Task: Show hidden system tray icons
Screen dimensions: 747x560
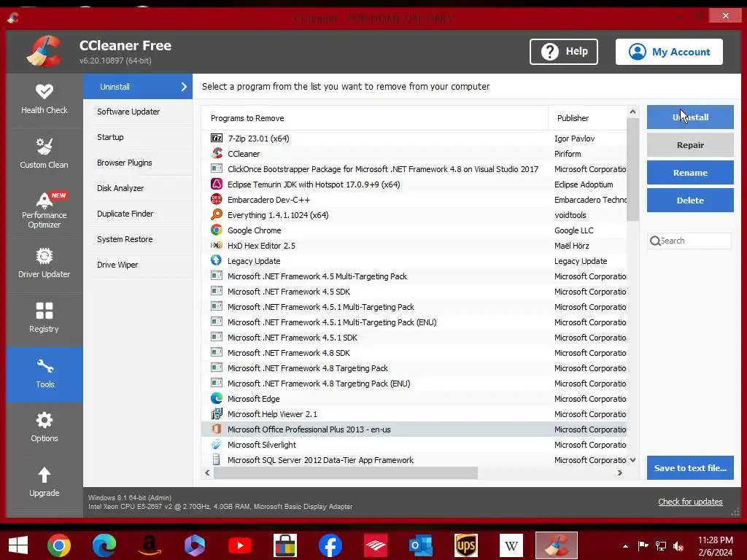Action: pos(625,546)
